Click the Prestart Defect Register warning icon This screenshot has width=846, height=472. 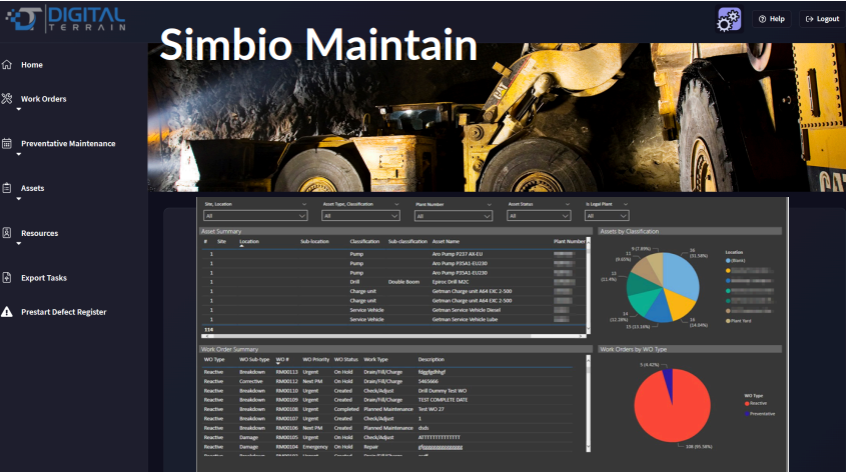pos(7,312)
